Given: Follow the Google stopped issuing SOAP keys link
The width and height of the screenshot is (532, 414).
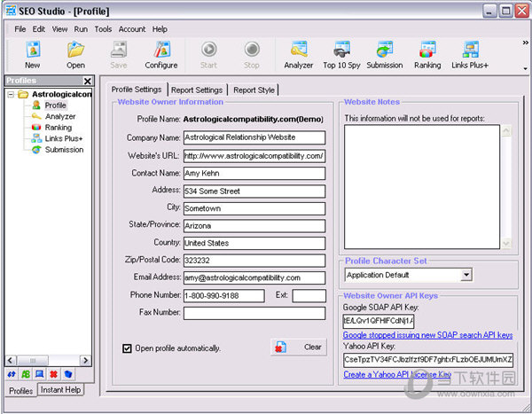Looking at the screenshot, I should pyautogui.click(x=427, y=335).
